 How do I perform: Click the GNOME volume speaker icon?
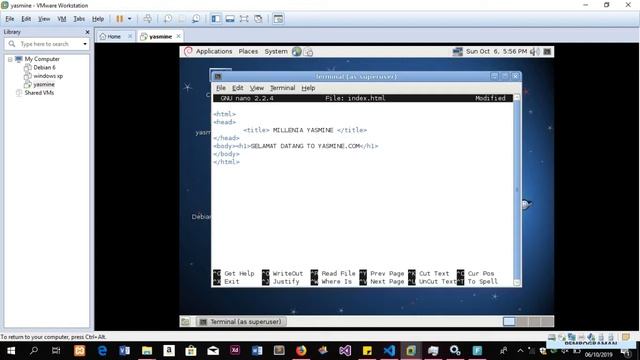[x=534, y=51]
